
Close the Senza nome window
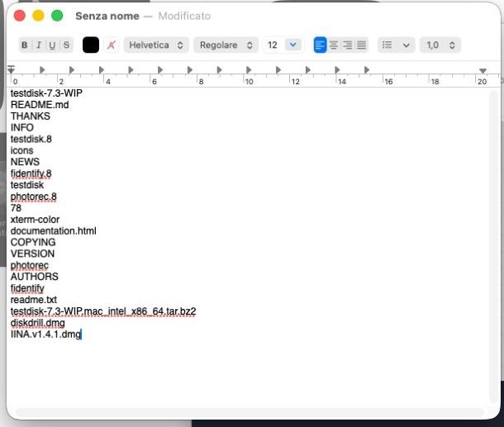[20, 16]
